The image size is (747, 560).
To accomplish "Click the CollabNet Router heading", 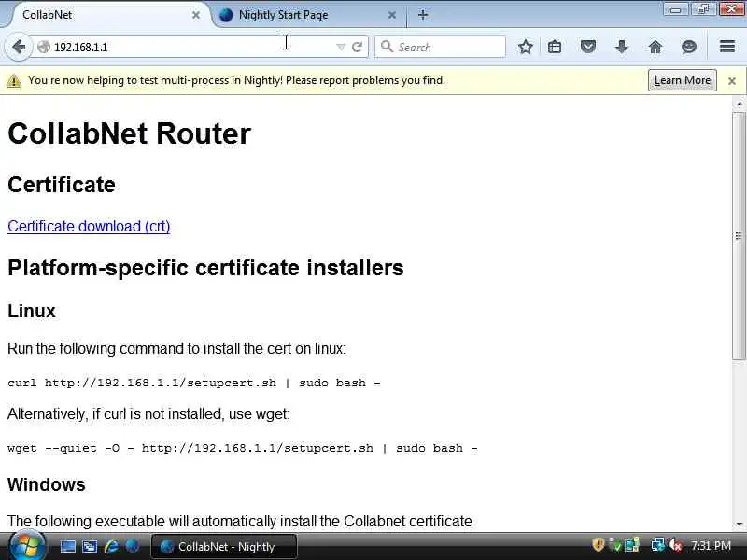I will pyautogui.click(x=129, y=133).
